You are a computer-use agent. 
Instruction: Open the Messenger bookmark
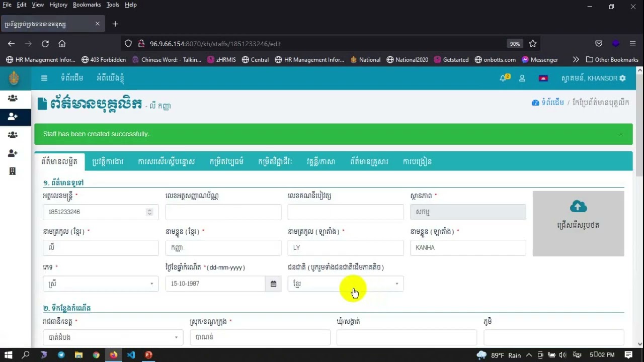[540, 59]
